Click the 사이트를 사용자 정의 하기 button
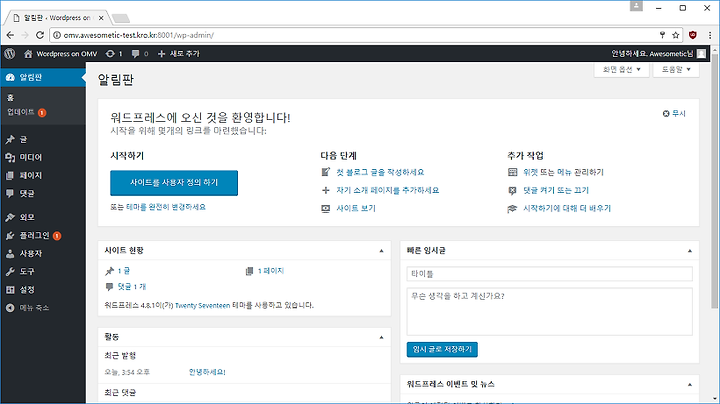 tap(174, 183)
